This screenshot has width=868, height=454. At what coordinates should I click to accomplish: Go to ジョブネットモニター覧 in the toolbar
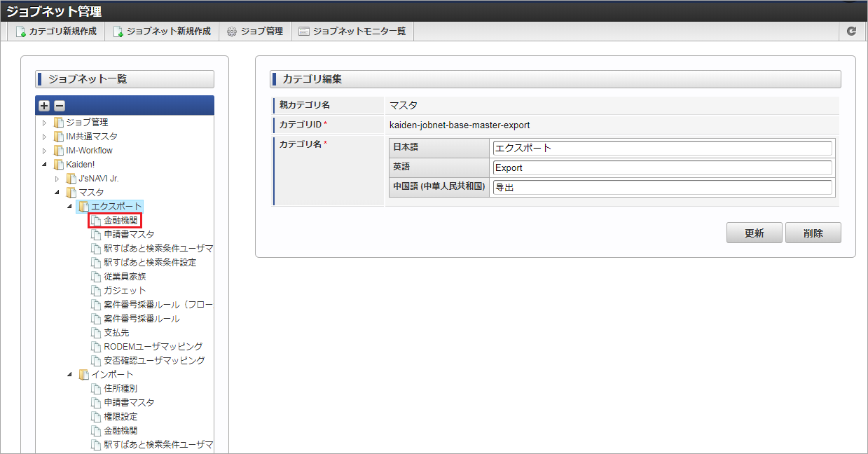[x=352, y=32]
